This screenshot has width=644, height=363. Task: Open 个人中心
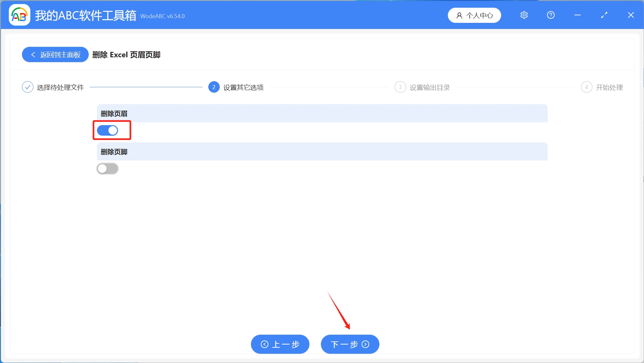[474, 15]
